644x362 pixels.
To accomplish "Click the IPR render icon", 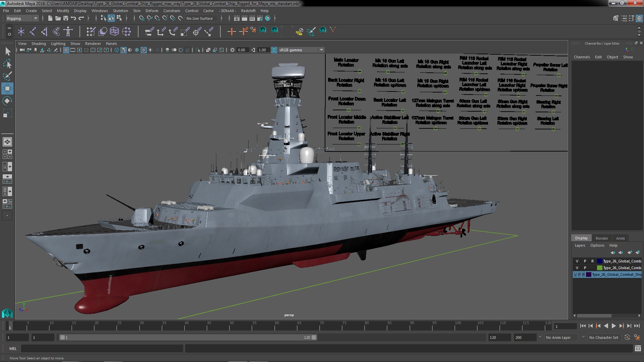I will [252, 18].
